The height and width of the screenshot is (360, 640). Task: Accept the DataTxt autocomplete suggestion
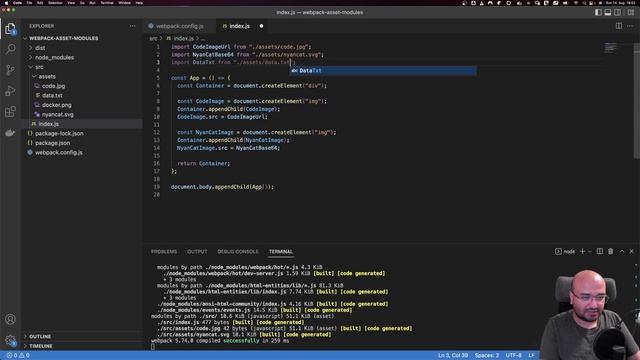(x=383, y=71)
